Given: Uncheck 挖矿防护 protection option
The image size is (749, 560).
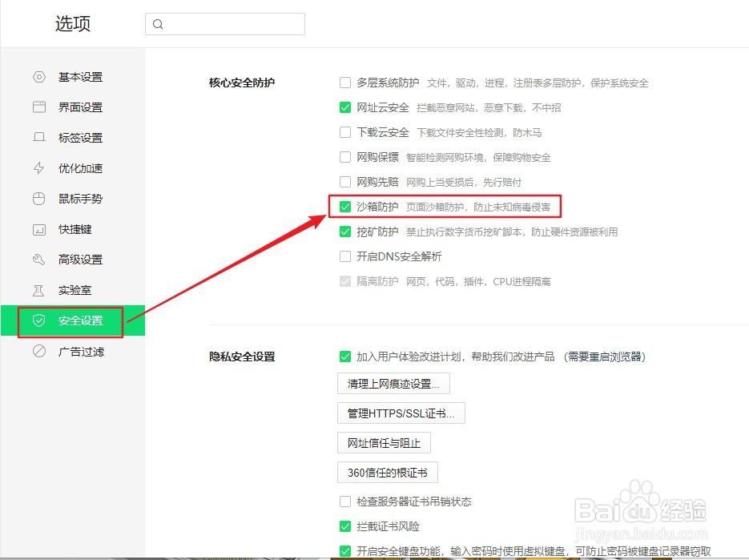Looking at the screenshot, I should (345, 232).
